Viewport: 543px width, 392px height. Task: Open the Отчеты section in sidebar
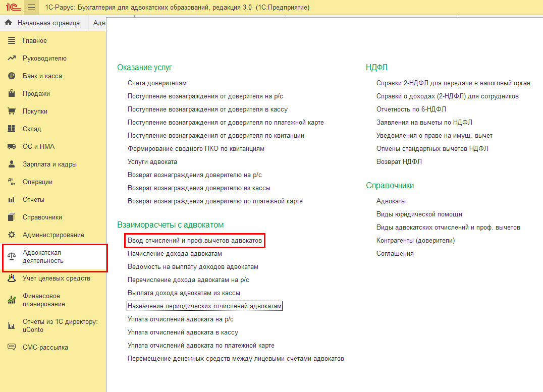pos(33,200)
